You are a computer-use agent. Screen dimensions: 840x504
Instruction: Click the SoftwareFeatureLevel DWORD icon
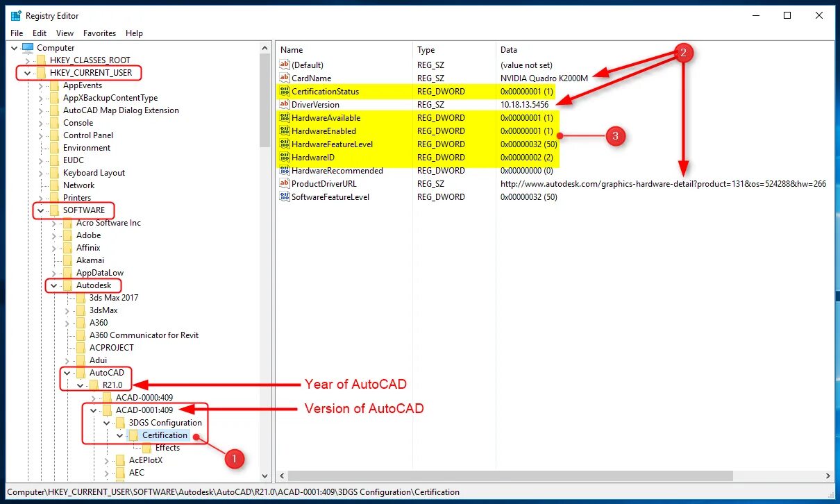(285, 196)
